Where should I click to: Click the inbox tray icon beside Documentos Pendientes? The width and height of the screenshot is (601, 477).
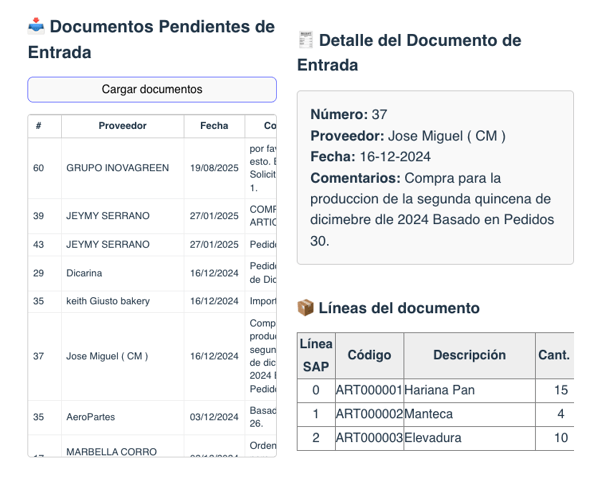[x=36, y=26]
